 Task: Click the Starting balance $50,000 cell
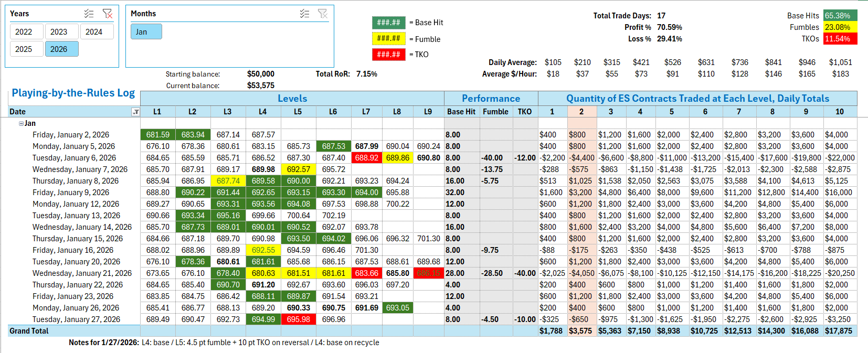point(261,74)
